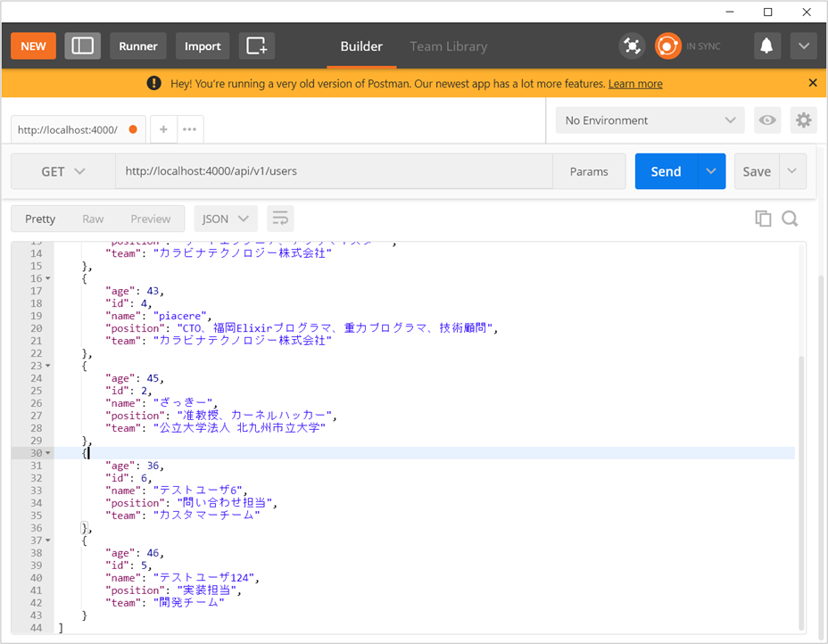
Task: Click the age value 43
Action: [153, 291]
